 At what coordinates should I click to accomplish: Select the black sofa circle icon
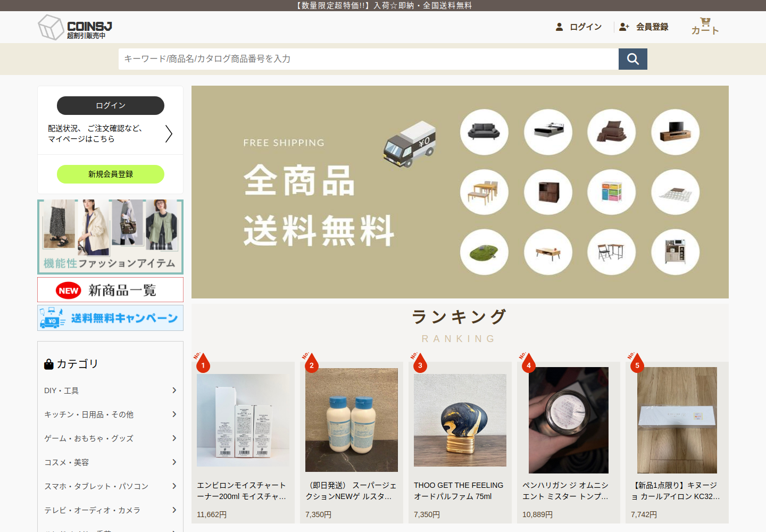pyautogui.click(x=484, y=132)
